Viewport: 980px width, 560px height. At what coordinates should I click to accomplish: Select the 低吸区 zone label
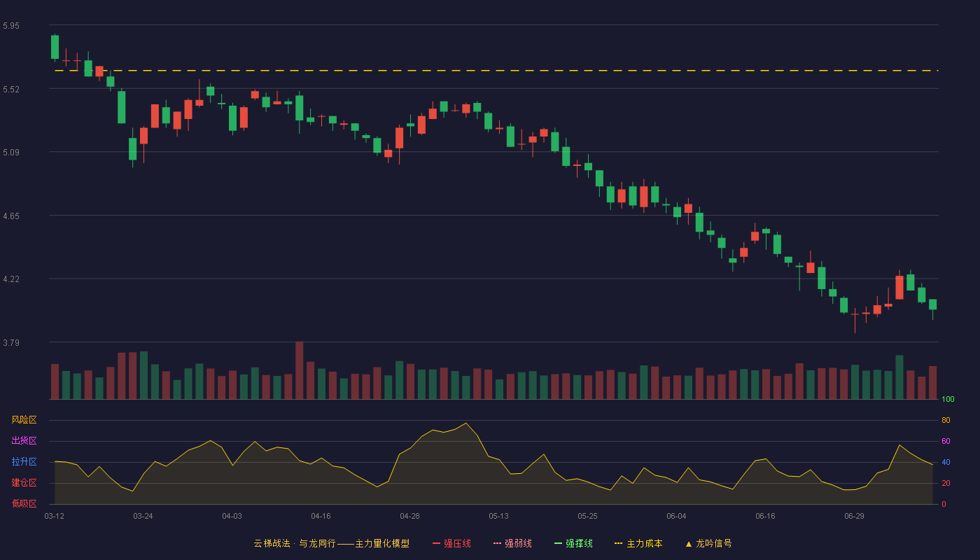(24, 503)
